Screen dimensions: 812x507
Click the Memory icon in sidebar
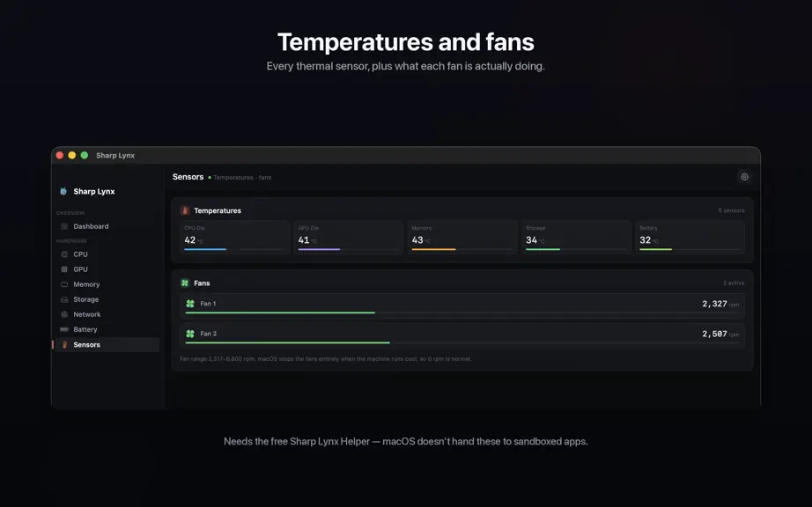pos(64,284)
